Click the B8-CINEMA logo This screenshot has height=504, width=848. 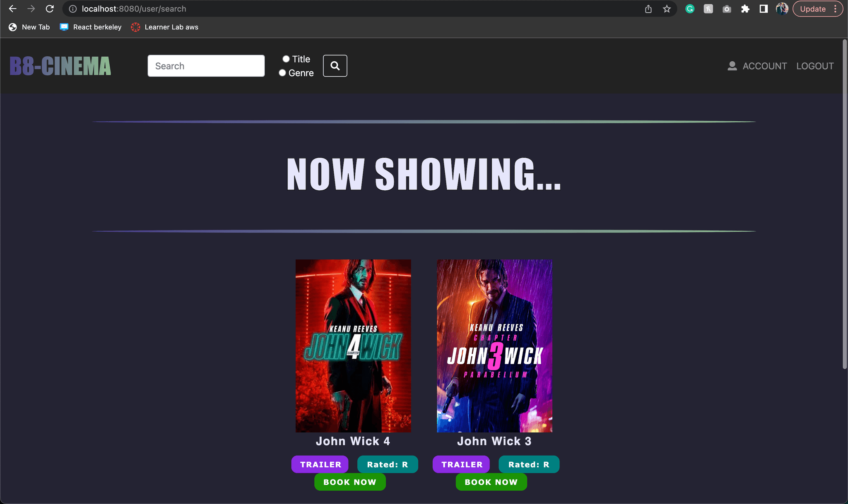coord(60,66)
